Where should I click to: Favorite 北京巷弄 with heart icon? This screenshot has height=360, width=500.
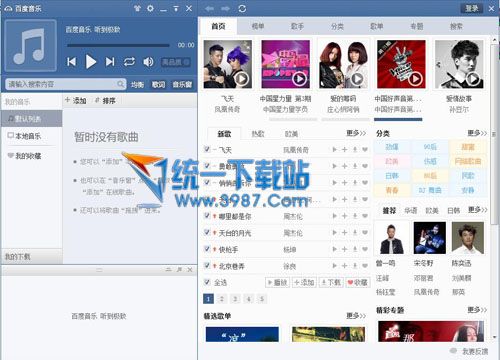coord(365,266)
